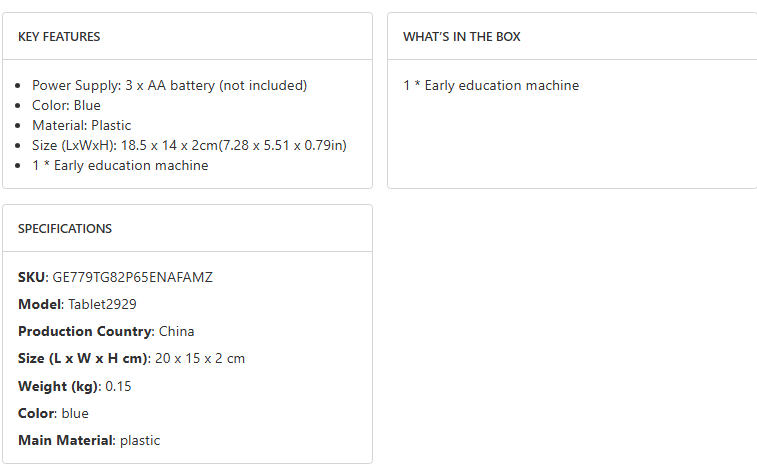Click the WHAT'S IN THE BOX heading
757x470 pixels.
(461, 37)
